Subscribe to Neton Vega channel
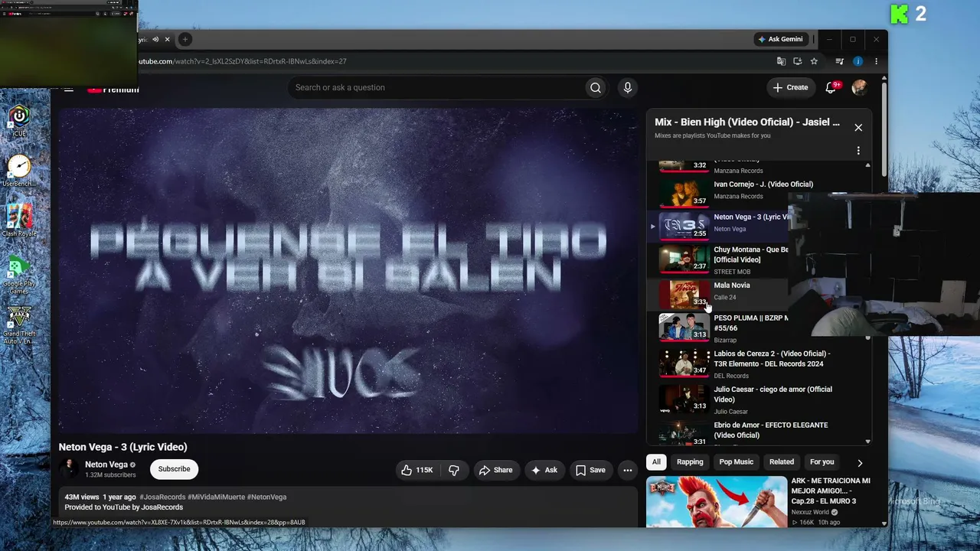 coord(174,469)
